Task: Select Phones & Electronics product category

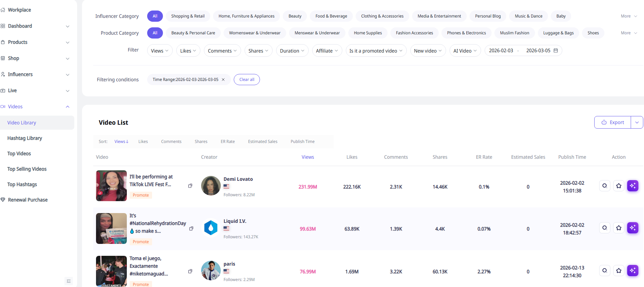Action: click(466, 33)
